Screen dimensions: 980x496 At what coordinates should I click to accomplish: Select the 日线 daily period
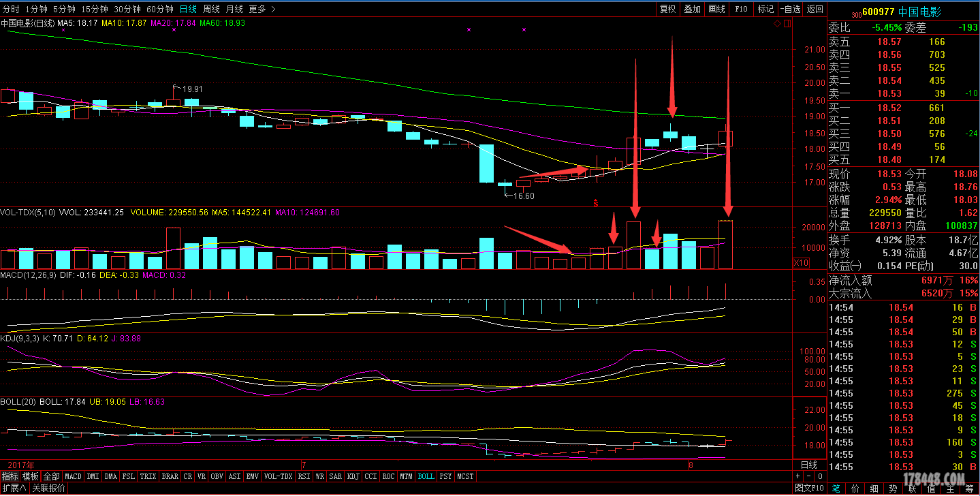coord(188,9)
